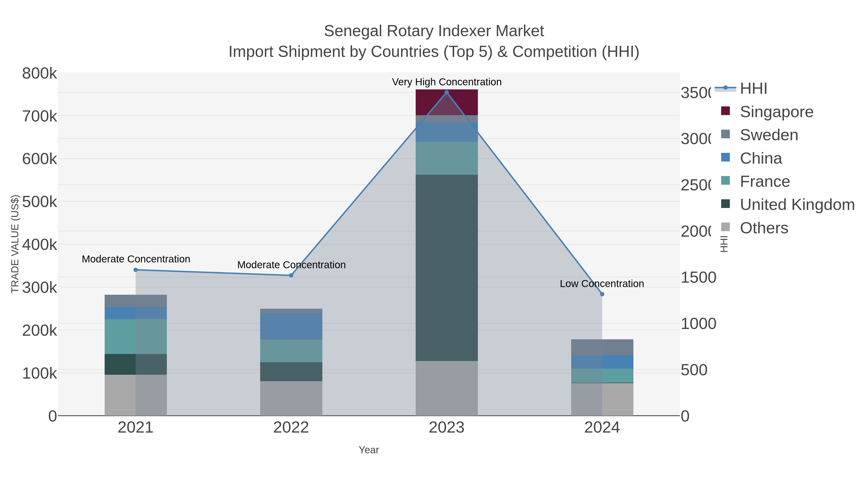Click the 'Moderate Concentration' label above 2021
Viewport: 868px width, 488px height.
[x=136, y=259]
